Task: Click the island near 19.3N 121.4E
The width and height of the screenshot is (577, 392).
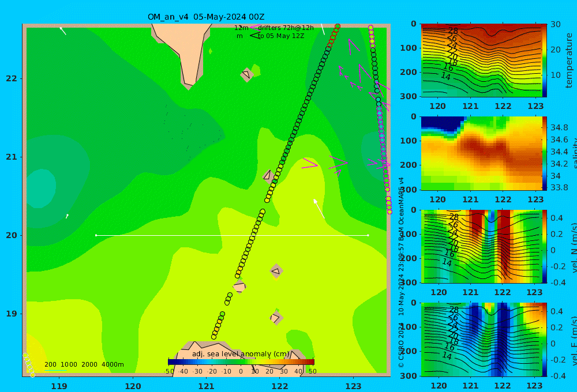Action: [x=239, y=287]
